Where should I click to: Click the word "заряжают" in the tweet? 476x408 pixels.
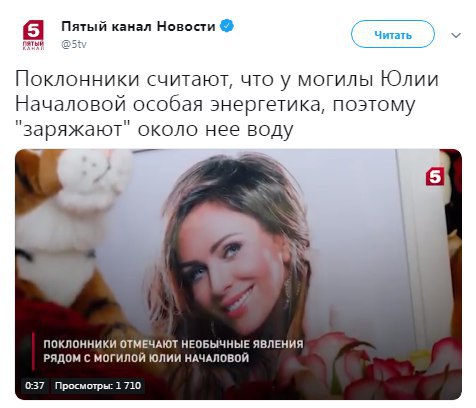73,129
